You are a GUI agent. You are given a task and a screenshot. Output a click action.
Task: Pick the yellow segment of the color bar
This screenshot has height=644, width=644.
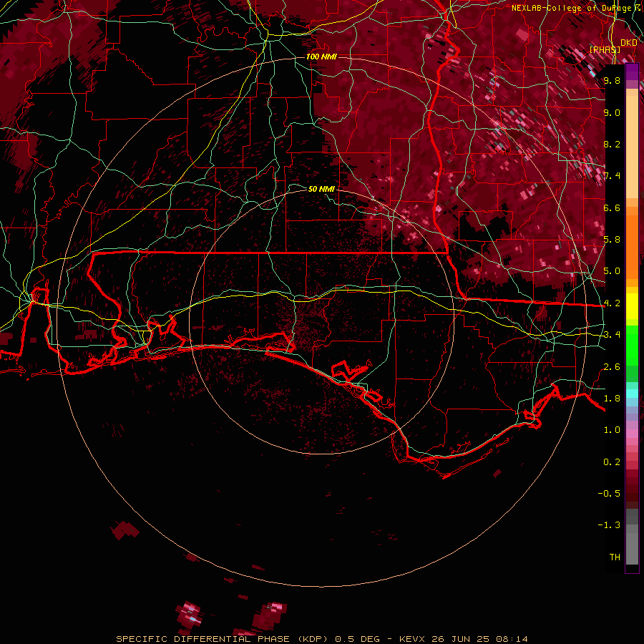(x=632, y=306)
